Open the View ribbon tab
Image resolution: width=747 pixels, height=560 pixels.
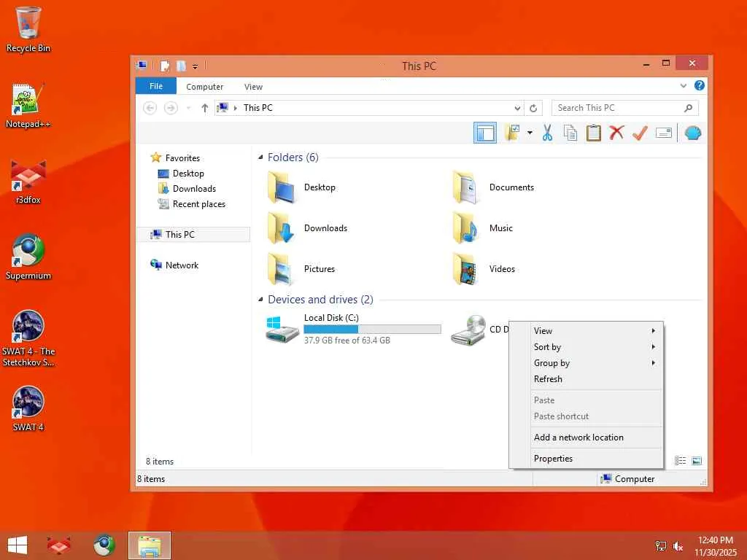(253, 87)
